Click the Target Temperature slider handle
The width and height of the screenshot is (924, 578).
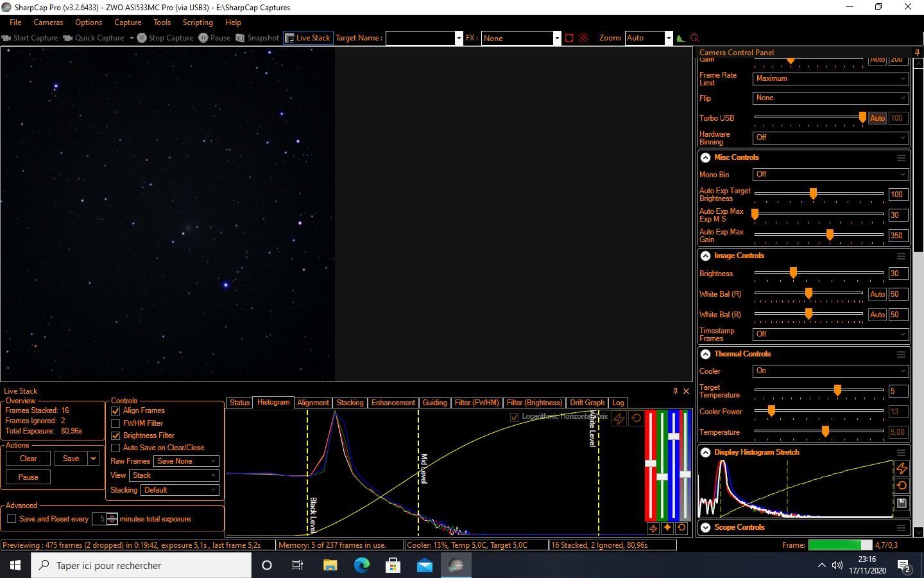click(837, 390)
